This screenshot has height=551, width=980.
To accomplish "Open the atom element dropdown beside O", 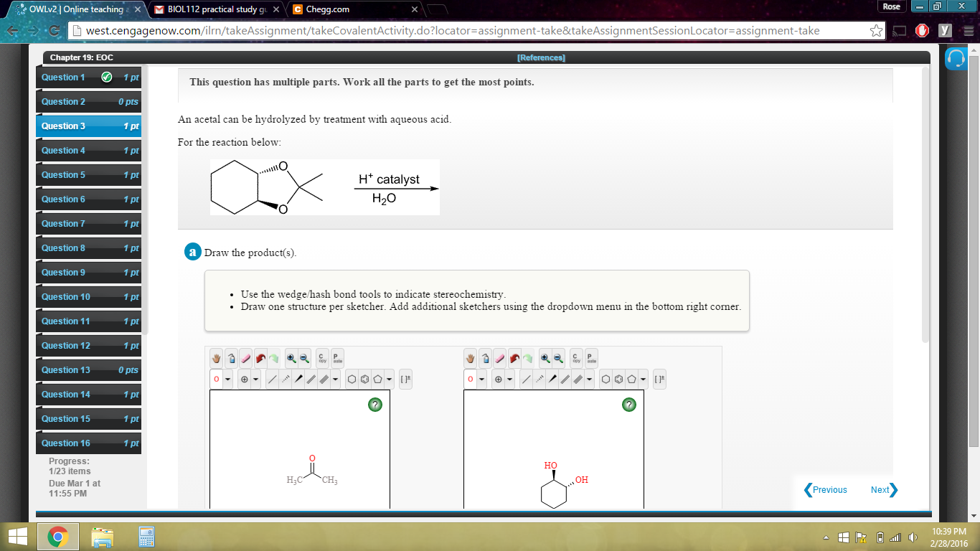I will click(228, 379).
